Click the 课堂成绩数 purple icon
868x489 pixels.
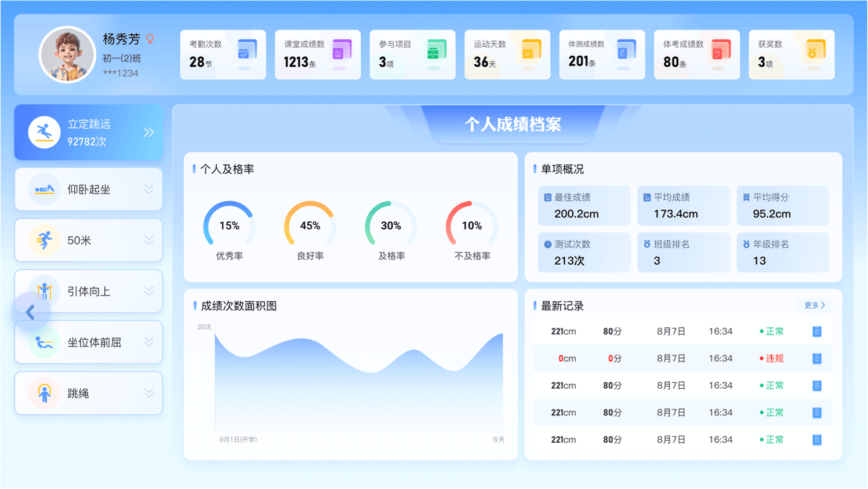point(341,51)
